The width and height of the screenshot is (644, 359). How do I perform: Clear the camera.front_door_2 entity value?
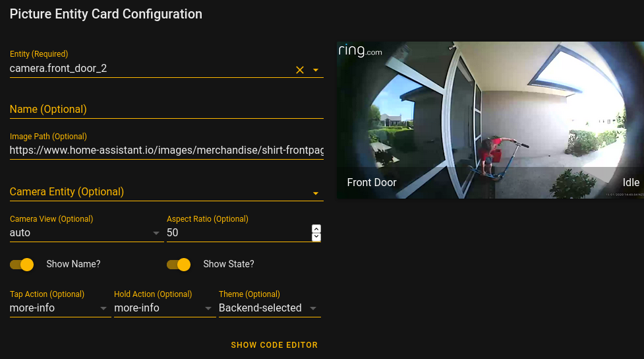click(x=300, y=70)
